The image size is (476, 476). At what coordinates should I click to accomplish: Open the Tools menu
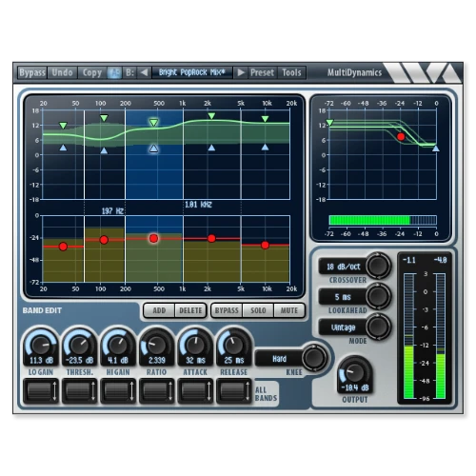coord(291,72)
